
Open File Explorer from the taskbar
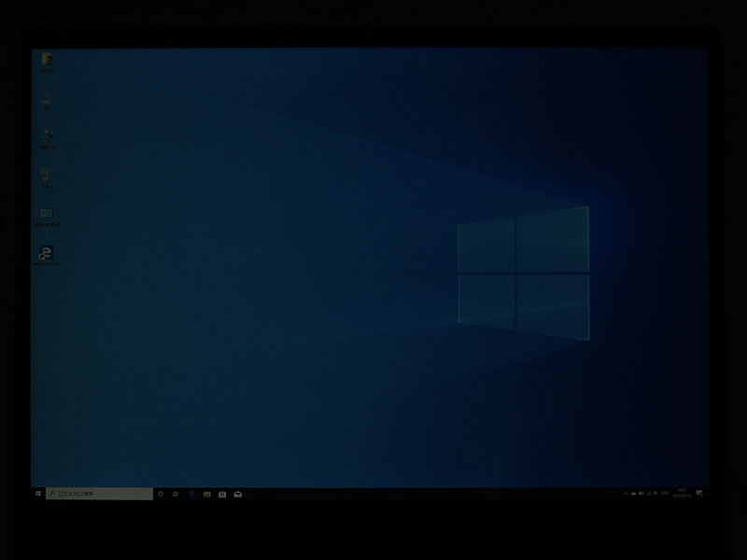206,494
